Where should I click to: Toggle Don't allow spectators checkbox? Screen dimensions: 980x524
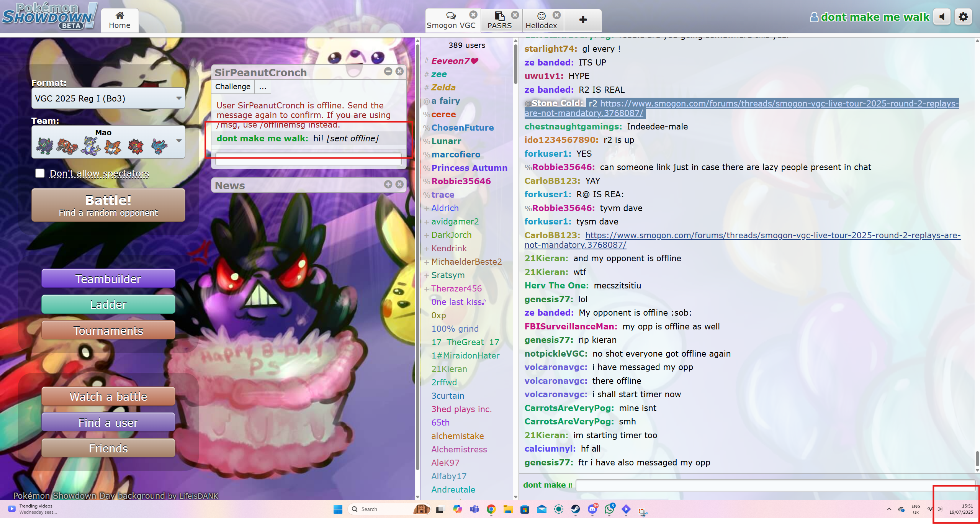click(x=40, y=174)
